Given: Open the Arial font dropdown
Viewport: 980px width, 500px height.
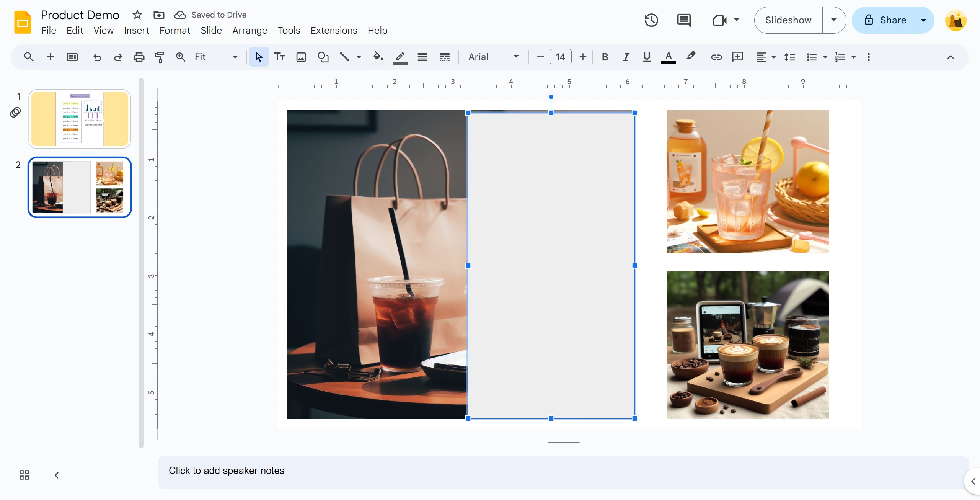Looking at the screenshot, I should click(x=494, y=57).
